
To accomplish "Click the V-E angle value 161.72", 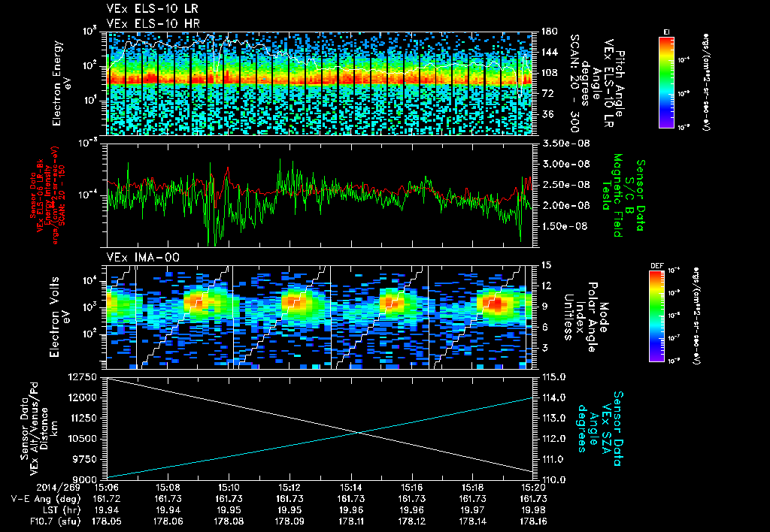I will tap(107, 499).
